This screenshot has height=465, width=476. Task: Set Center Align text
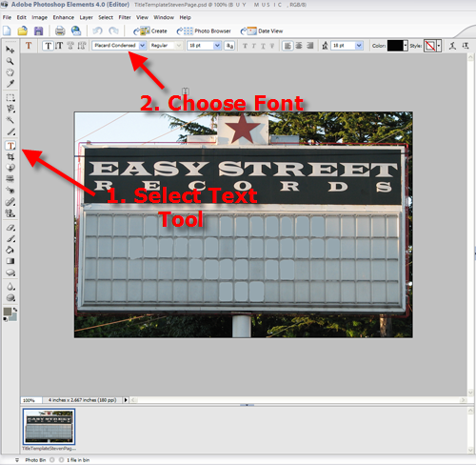tap(299, 46)
